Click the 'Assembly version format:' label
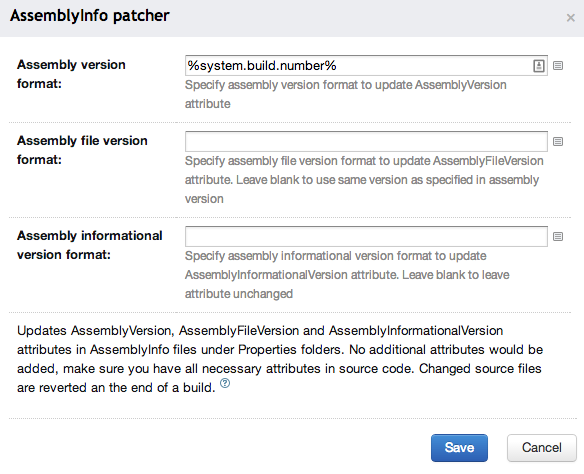Image resolution: width=584 pixels, height=474 pixels. [71, 74]
